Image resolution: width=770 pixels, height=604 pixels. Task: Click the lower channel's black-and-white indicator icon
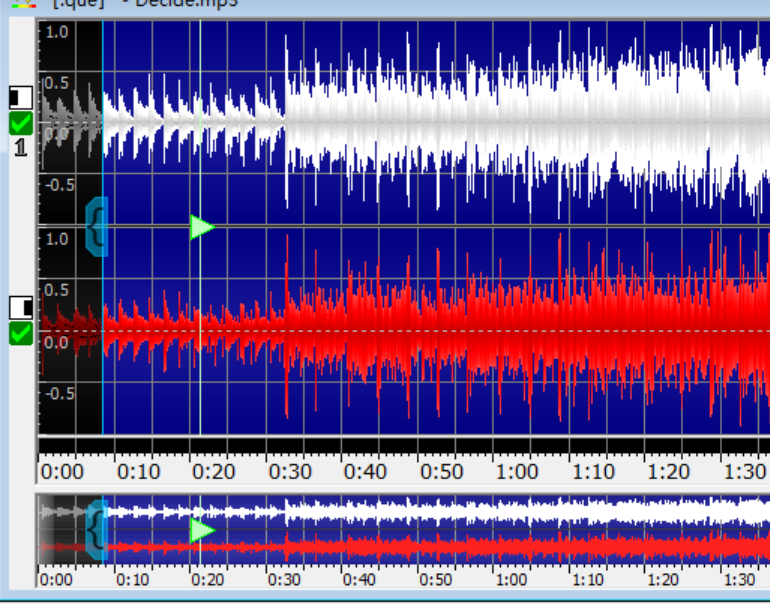click(20, 307)
